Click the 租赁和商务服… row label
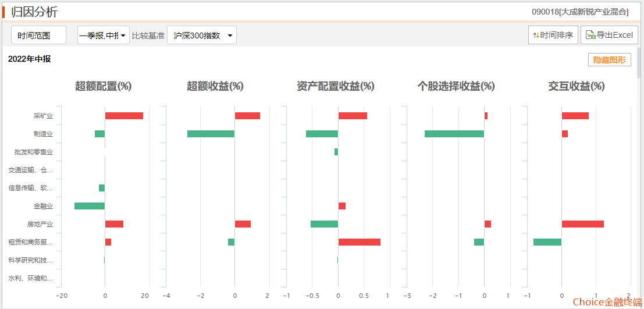This screenshot has height=309, width=644. (31, 243)
